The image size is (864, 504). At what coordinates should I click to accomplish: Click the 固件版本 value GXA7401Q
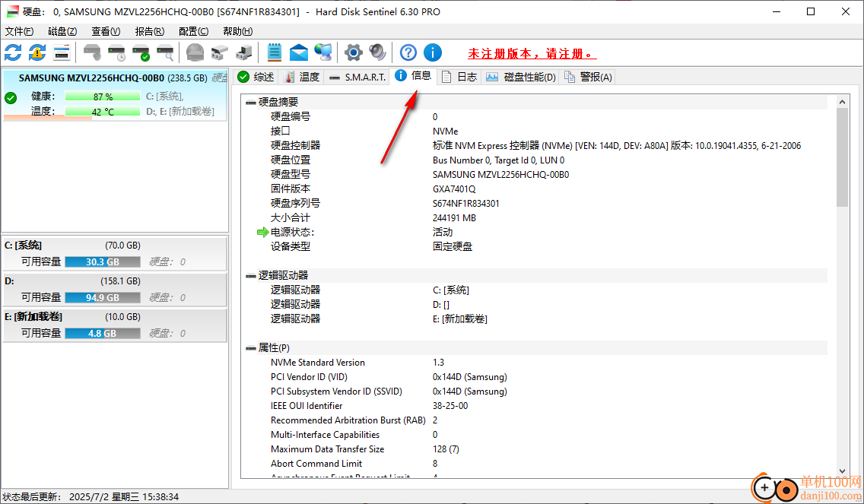[454, 189]
